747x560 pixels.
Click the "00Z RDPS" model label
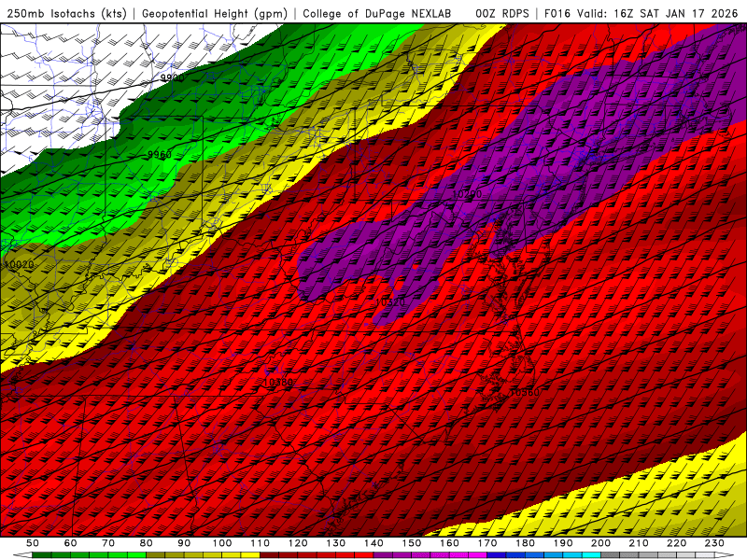(502, 14)
